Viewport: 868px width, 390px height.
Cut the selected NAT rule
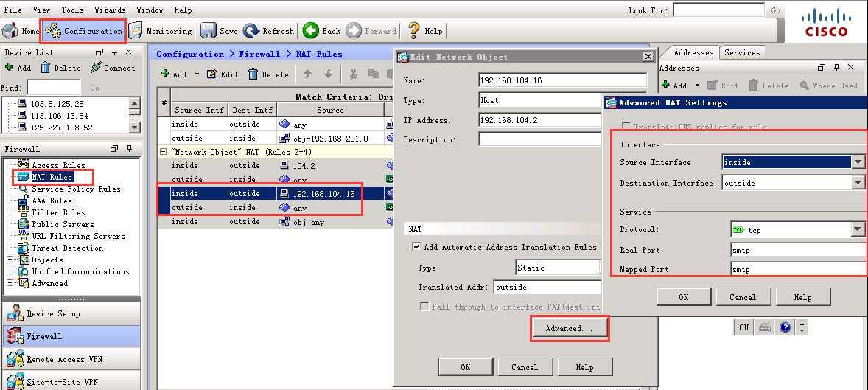353,74
